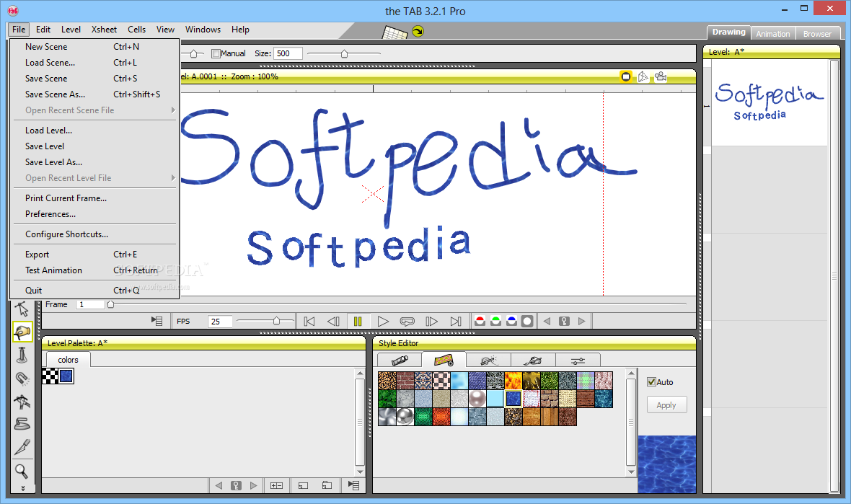The image size is (851, 504).
Task: Uncheck the Auto checkbox in Style Editor
Action: coord(652,382)
